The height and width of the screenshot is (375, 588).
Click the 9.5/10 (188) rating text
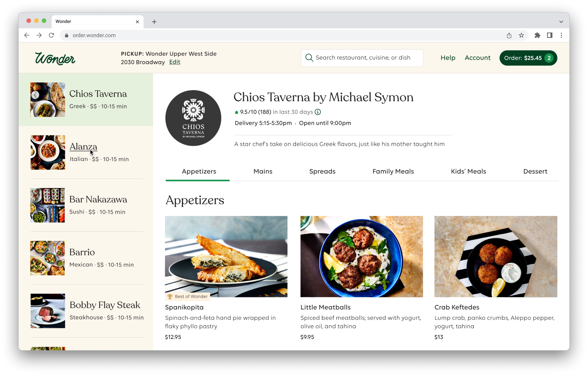click(x=255, y=112)
